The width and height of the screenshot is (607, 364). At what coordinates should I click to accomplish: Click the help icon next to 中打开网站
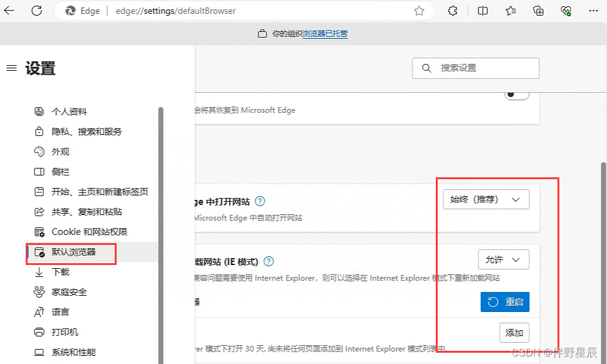(x=260, y=201)
